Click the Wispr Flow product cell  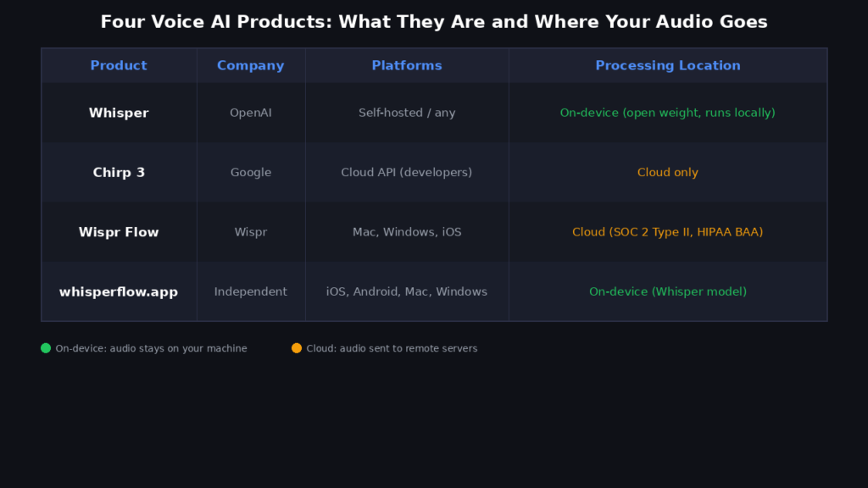click(x=119, y=232)
